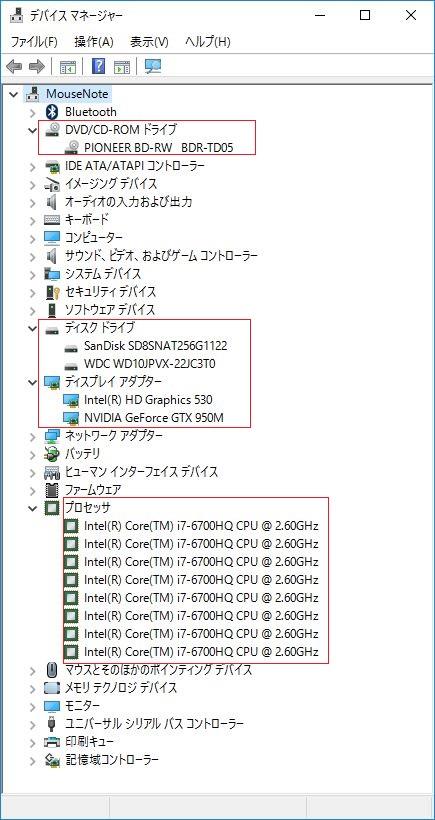Click the PIONEER BD-RW drive icon
This screenshot has width=435, height=820.
pos(71,148)
